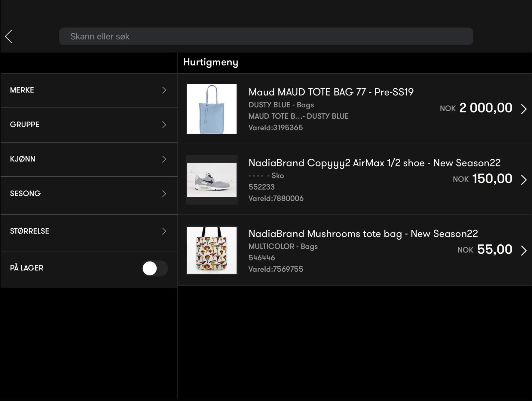Select 'Maud MAUD TOTE BAG 77 - Pre-SS19' title
Image resolution: width=532 pixels, height=401 pixels.
(331, 92)
